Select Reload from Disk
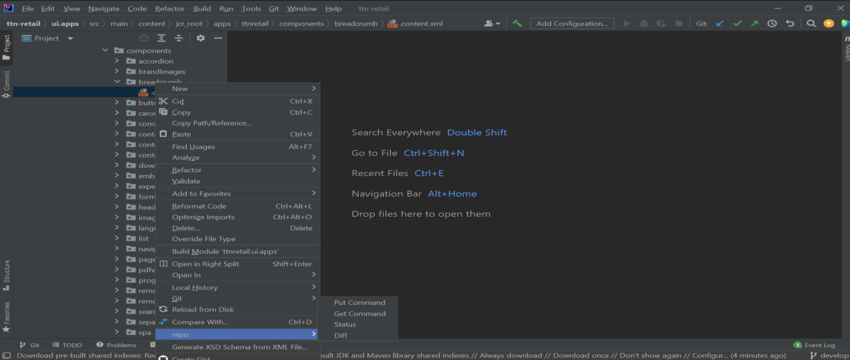The width and height of the screenshot is (850, 360). tap(237, 310)
